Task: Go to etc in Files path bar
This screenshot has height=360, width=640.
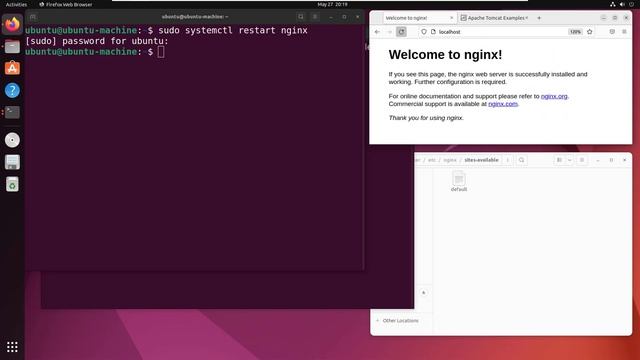Action: tap(432, 160)
